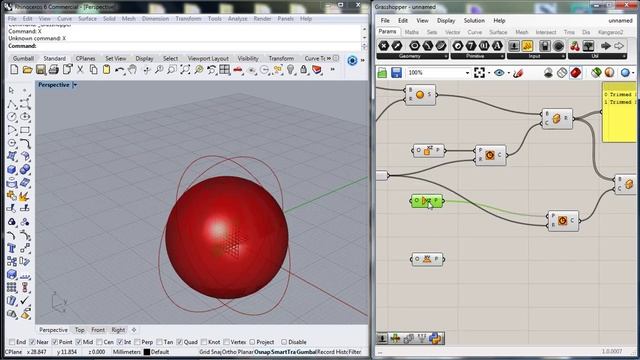Click the Paste clipboard icon
The image size is (640, 360).
(x=107, y=70)
